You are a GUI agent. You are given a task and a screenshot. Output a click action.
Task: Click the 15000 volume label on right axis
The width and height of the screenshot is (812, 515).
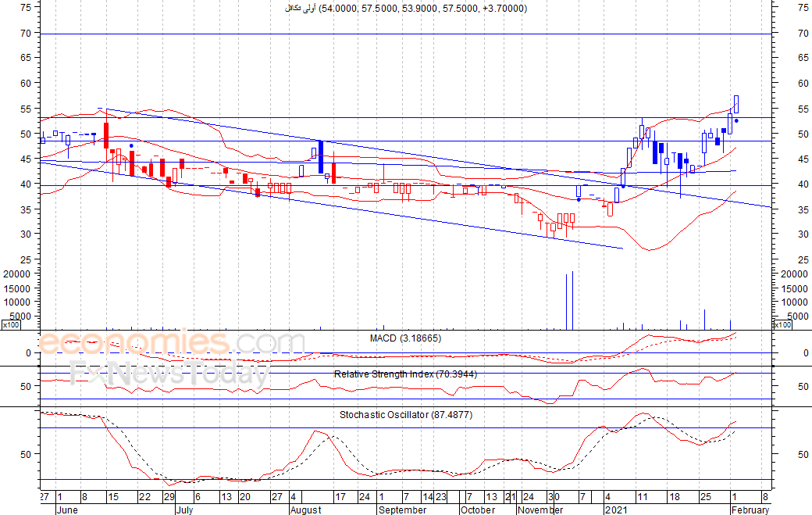[794, 288]
